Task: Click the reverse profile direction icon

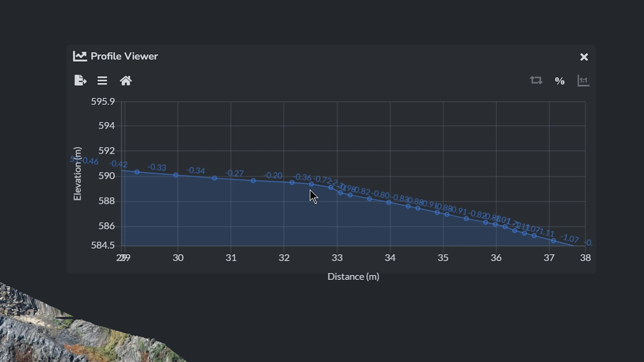Action: point(536,80)
